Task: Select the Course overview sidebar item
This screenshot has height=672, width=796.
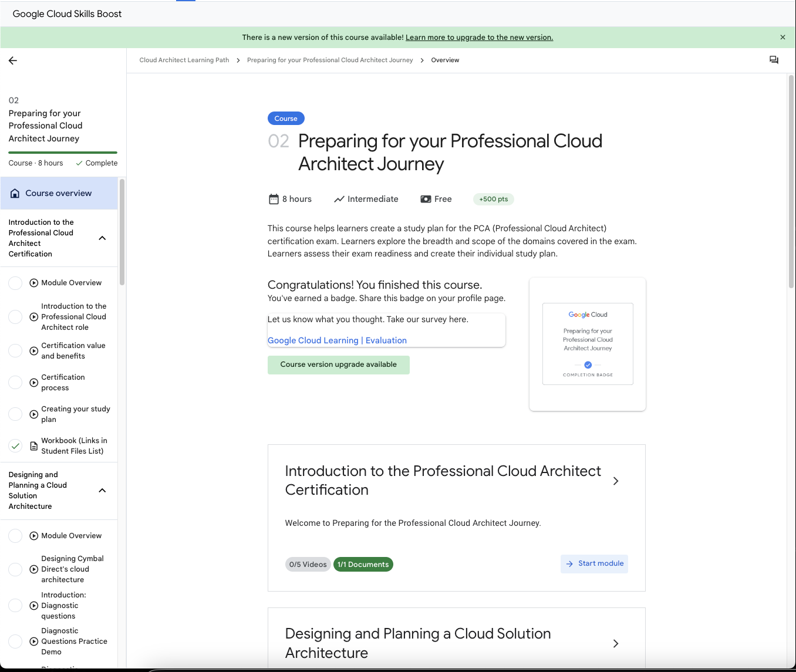Action: click(59, 193)
